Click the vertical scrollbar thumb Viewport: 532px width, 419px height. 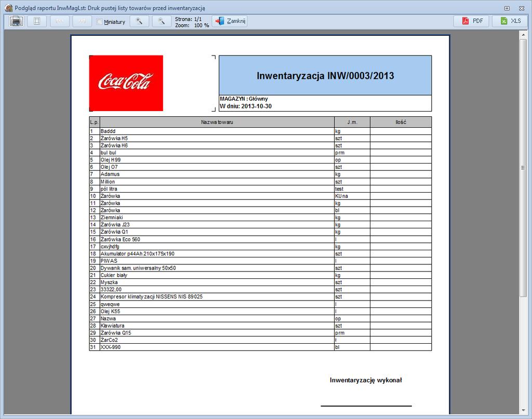point(523,168)
